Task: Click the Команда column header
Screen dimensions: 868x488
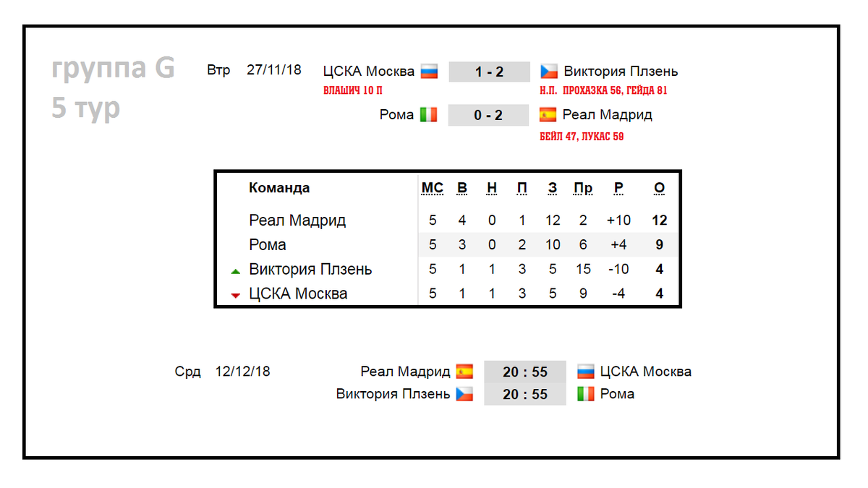Action: [279, 188]
